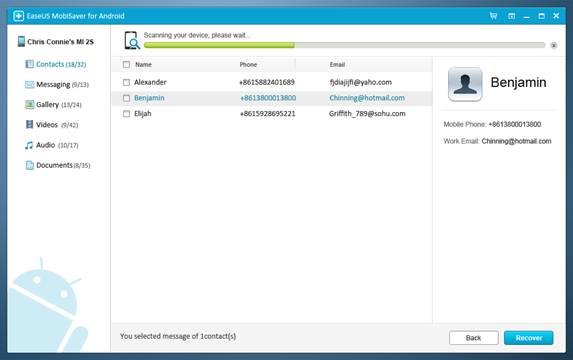Image resolution: width=573 pixels, height=360 pixels.
Task: Click the Chris Connie's MI 2S device name
Action: pos(60,42)
